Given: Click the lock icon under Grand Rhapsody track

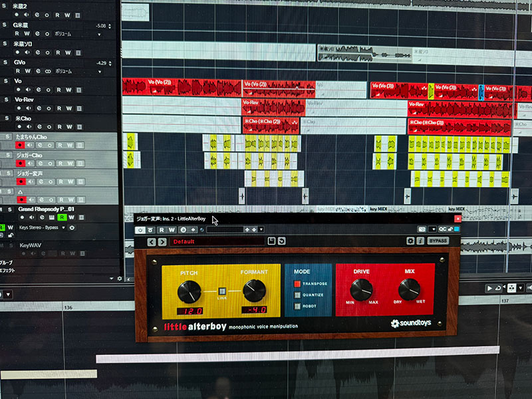Looking at the screenshot, I should (x=11, y=235).
